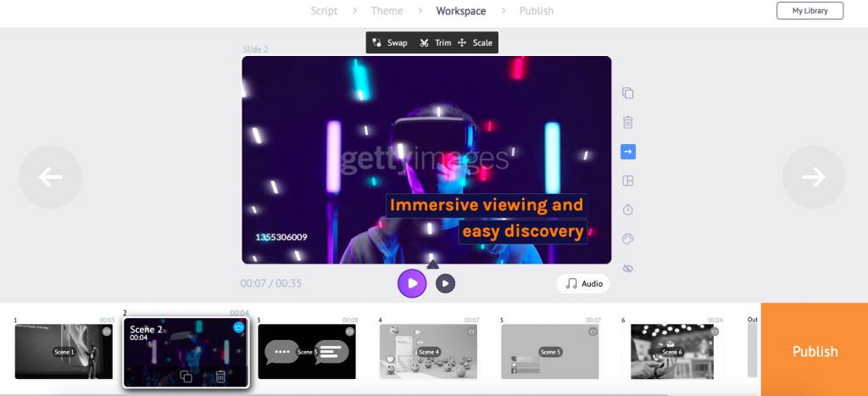Open the layout grid tool
Screen dimensions: 868x396
tap(628, 181)
